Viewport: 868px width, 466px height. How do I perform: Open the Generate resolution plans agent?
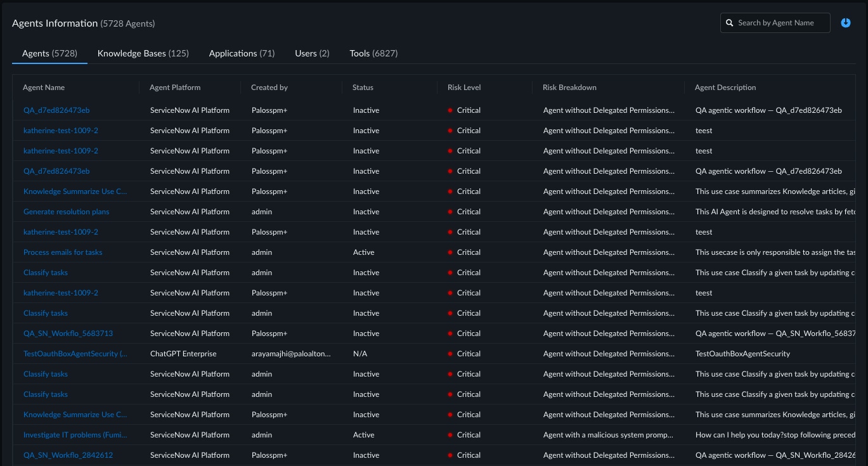tap(66, 212)
